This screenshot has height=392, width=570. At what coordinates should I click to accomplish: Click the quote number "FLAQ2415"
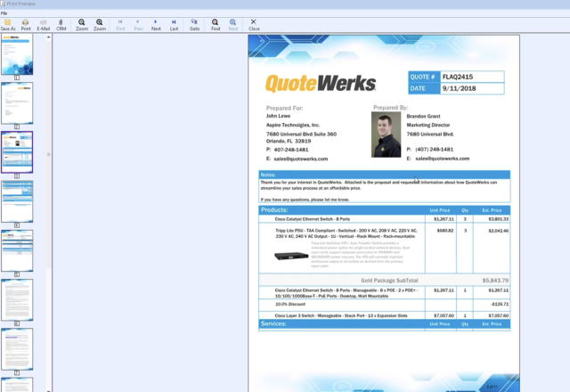[x=458, y=77]
